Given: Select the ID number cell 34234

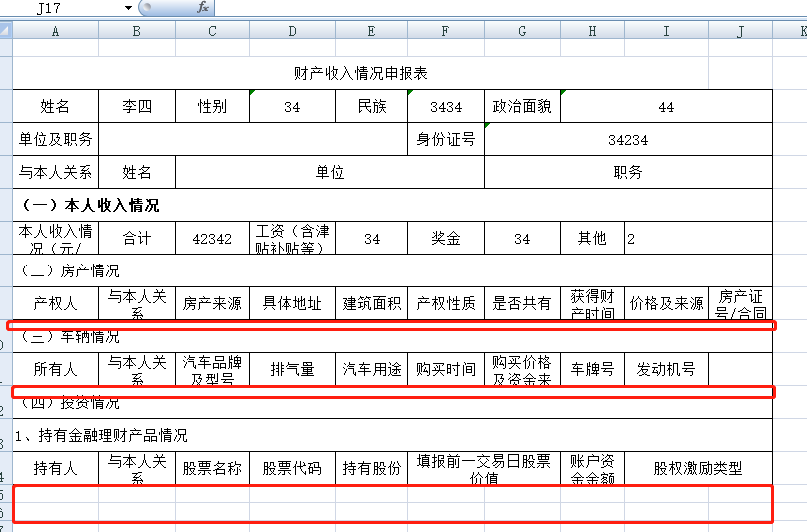Looking at the screenshot, I should [x=628, y=140].
